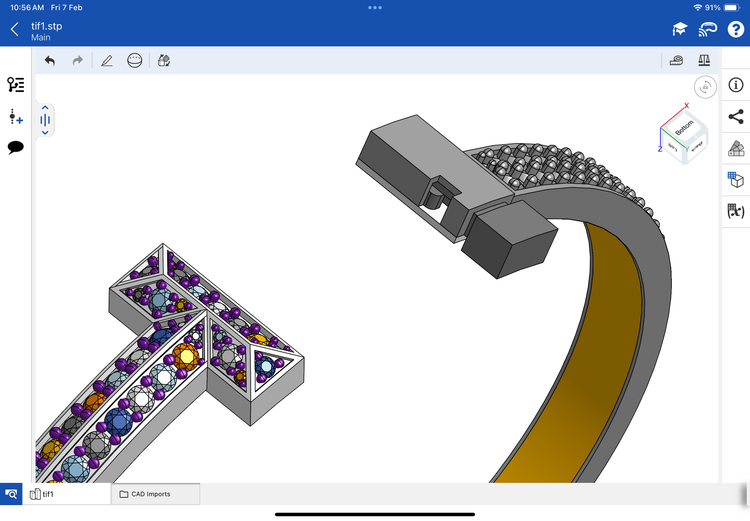This screenshot has height=521, width=750.
Task: Toggle the tab manager search at bottom left
Action: [11, 494]
